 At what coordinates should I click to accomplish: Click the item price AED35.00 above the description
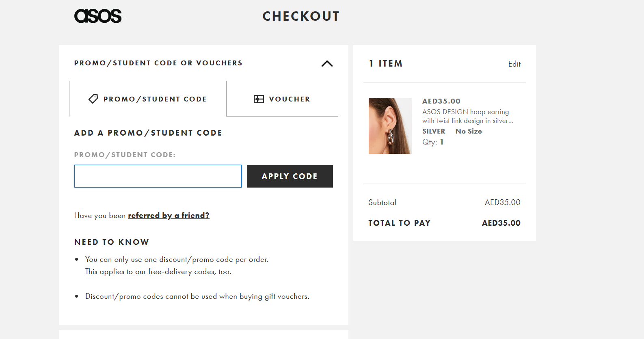click(x=441, y=101)
